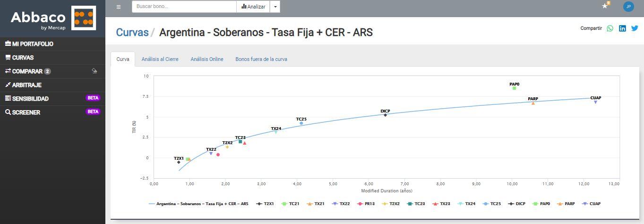Click the T2X1 diamond marker on chart

point(179,162)
